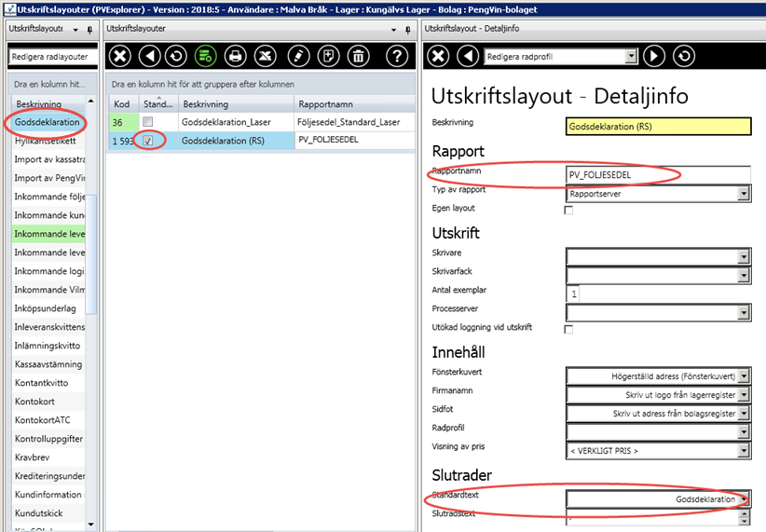This screenshot has width=766, height=532.
Task: Click the close (X) icon in Utskriftslayouter toolbar
Action: (120, 56)
